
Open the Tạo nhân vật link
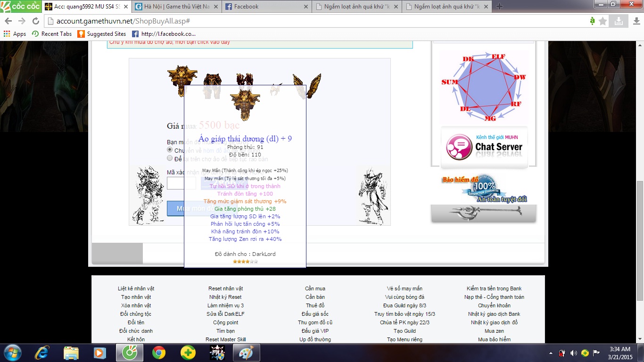tap(136, 297)
